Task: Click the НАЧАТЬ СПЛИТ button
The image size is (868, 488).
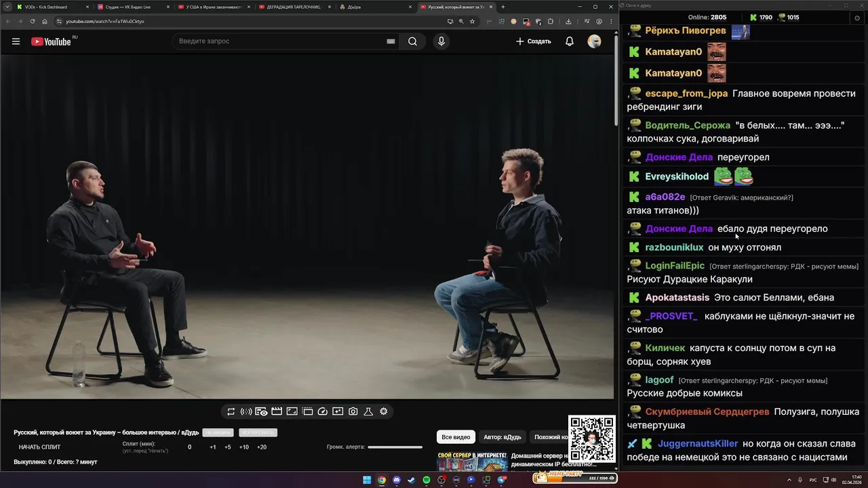Action: tap(39, 447)
